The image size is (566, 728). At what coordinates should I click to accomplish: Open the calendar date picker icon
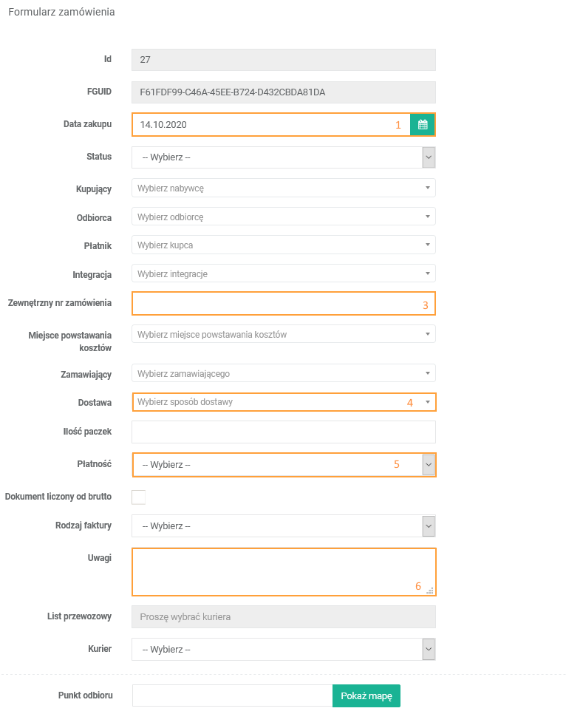click(423, 125)
